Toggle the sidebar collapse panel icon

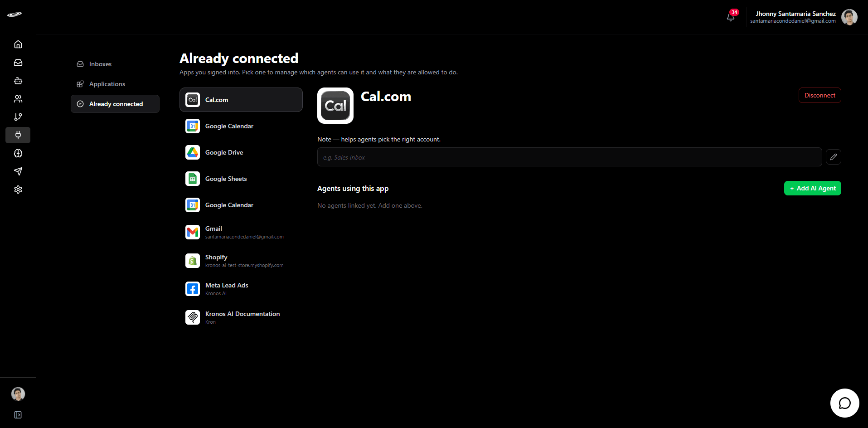18,415
